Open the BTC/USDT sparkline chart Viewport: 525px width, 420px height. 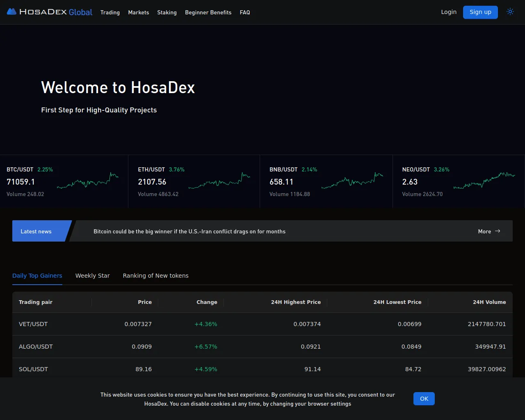(88, 180)
